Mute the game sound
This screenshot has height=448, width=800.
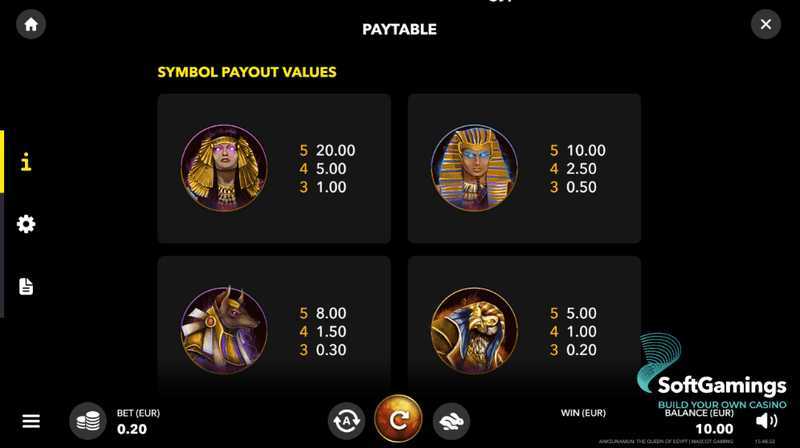[x=766, y=421]
